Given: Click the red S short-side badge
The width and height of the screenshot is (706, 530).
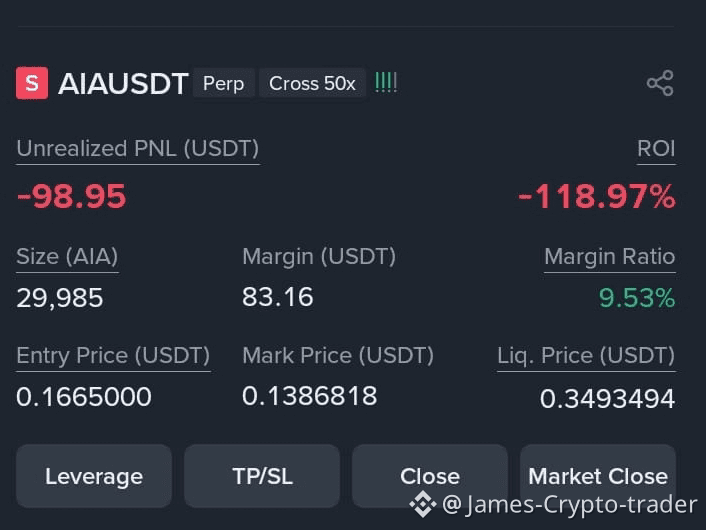Looking at the screenshot, I should pos(32,83).
